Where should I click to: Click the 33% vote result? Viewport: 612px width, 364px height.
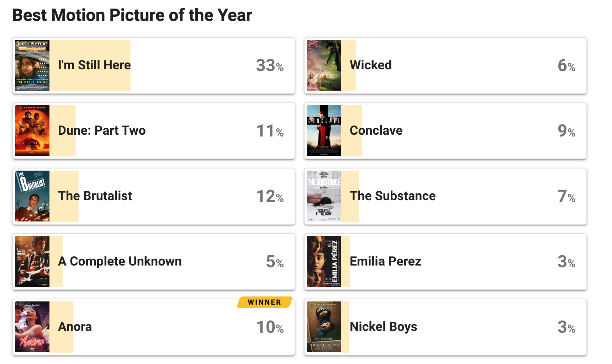(x=270, y=65)
